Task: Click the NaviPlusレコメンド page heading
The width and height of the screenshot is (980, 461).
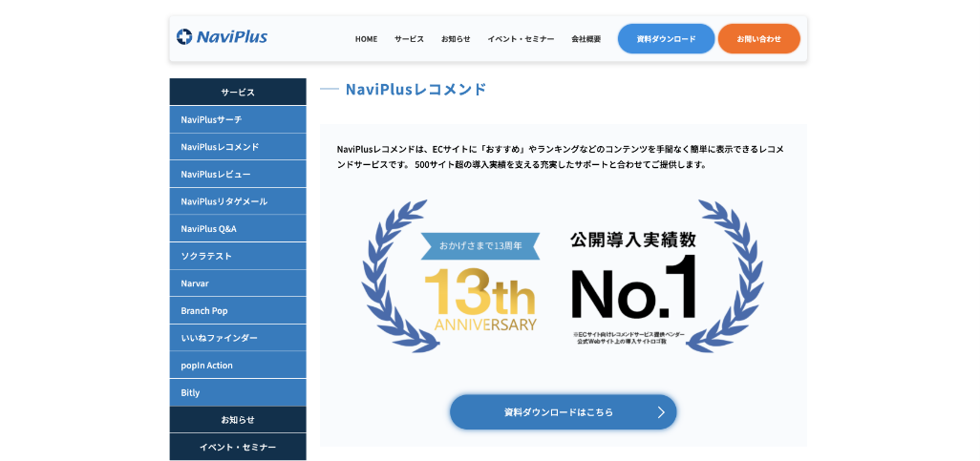Action: click(x=415, y=90)
